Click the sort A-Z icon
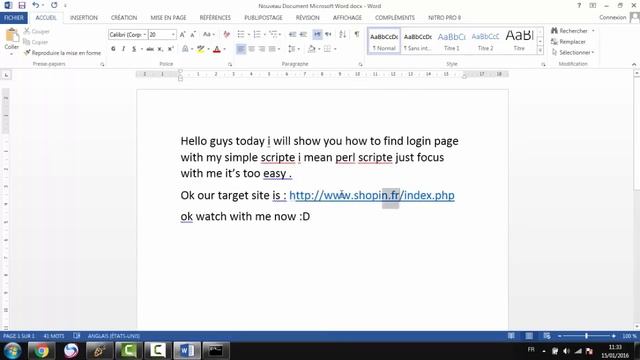 click(x=342, y=35)
